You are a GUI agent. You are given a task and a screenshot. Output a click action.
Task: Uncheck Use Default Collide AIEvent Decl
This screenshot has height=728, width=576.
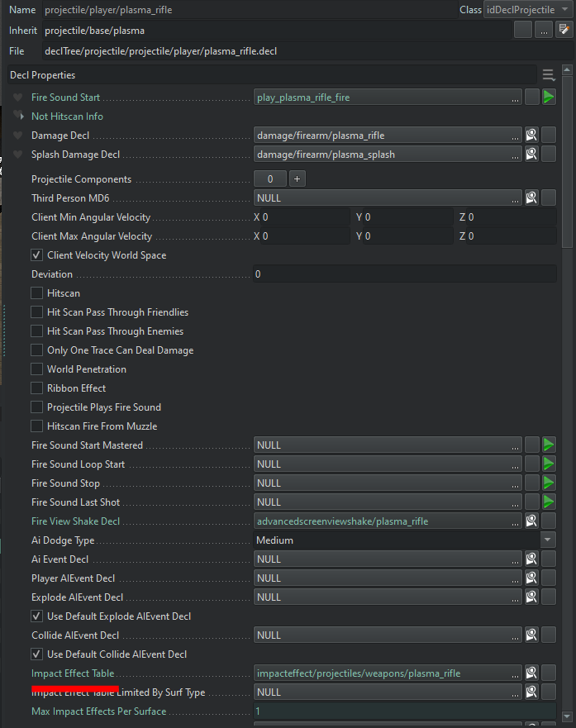point(36,654)
